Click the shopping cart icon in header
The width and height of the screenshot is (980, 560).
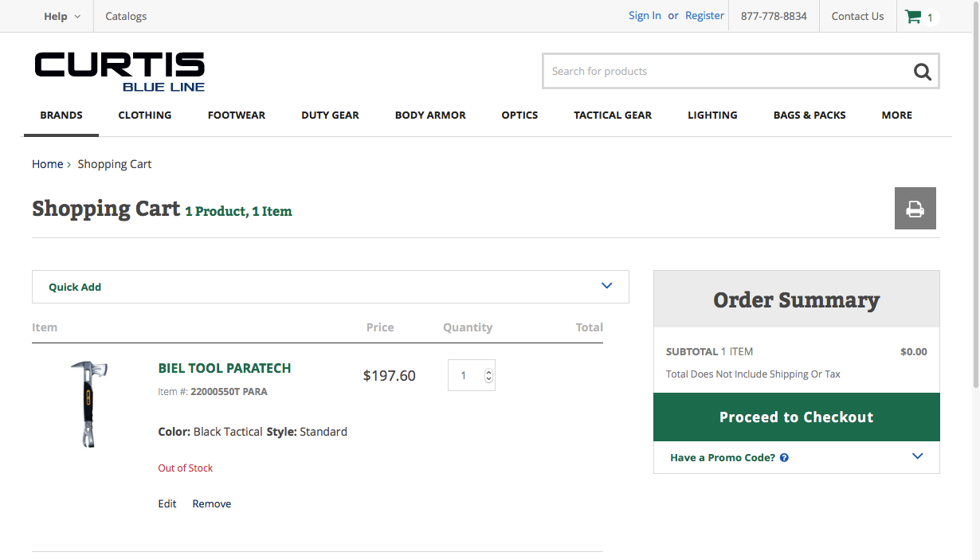tap(914, 17)
